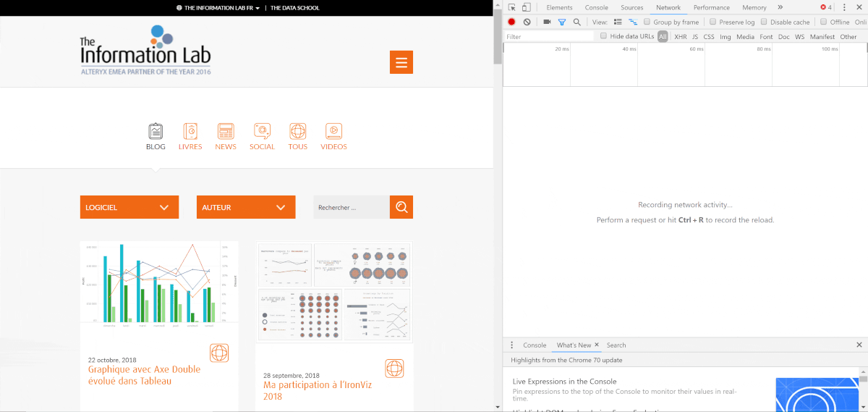868x412 pixels.
Task: Clear the network log
Action: [527, 22]
